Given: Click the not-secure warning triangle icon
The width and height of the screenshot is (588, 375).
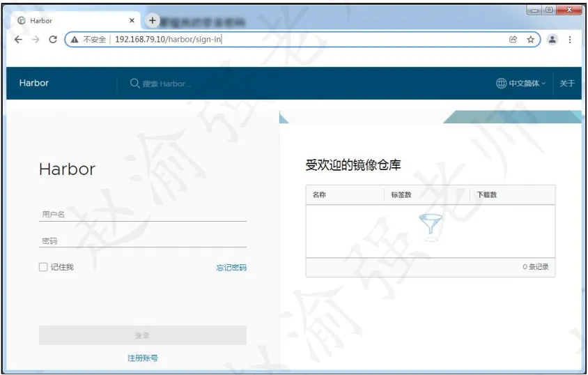Looking at the screenshot, I should 75,39.
